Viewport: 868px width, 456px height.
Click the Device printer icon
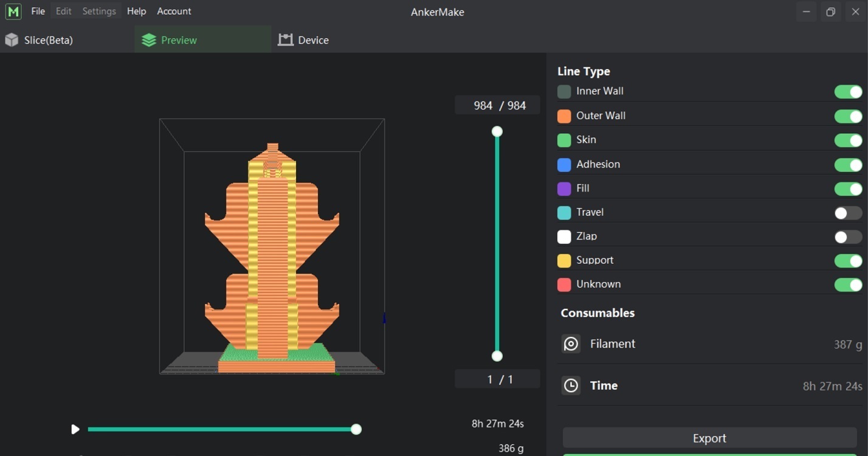[286, 40]
